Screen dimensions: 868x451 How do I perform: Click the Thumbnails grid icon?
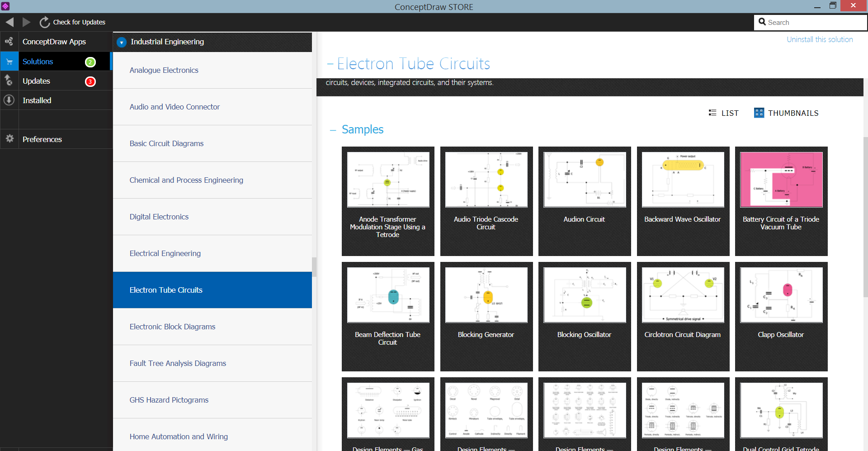click(x=759, y=113)
